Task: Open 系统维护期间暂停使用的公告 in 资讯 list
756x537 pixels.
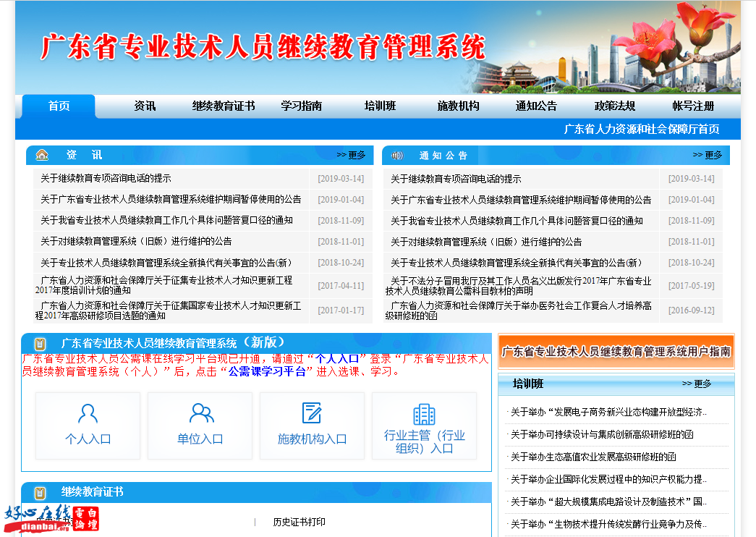Action: pyautogui.click(x=171, y=199)
